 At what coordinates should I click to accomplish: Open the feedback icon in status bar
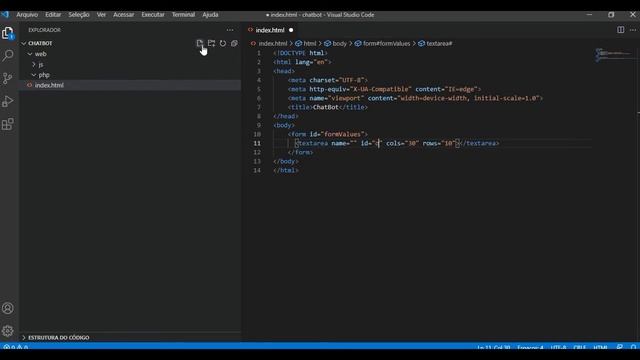coord(620,347)
